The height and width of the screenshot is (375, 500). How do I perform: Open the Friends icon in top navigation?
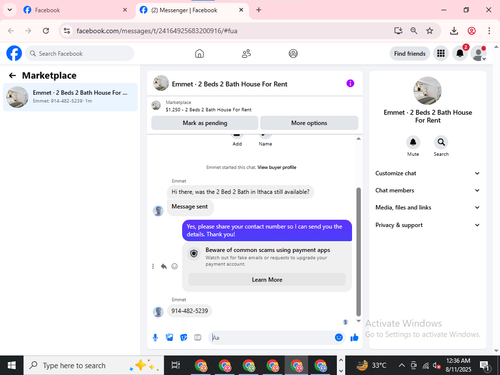pos(246,53)
